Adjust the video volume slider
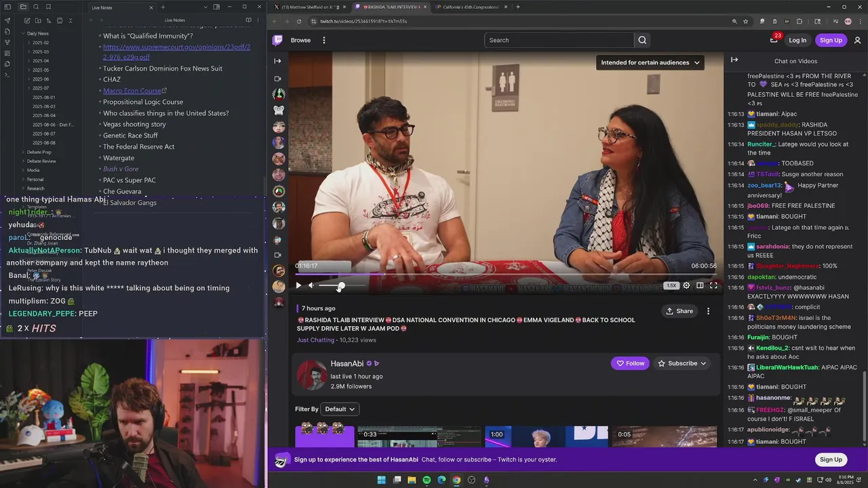This screenshot has width=868, height=488. coord(342,285)
